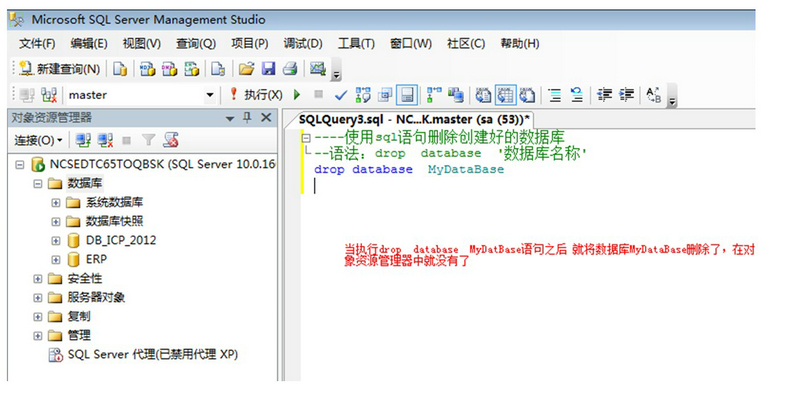Click the Analysis Services DMX query icon
The height and width of the screenshot is (393, 800).
tap(169, 69)
